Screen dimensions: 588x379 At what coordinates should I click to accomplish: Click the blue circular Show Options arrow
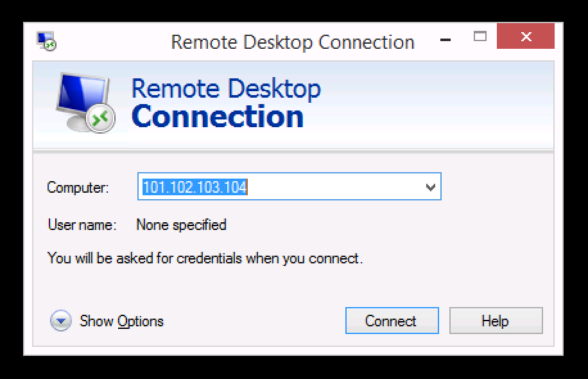pos(60,321)
